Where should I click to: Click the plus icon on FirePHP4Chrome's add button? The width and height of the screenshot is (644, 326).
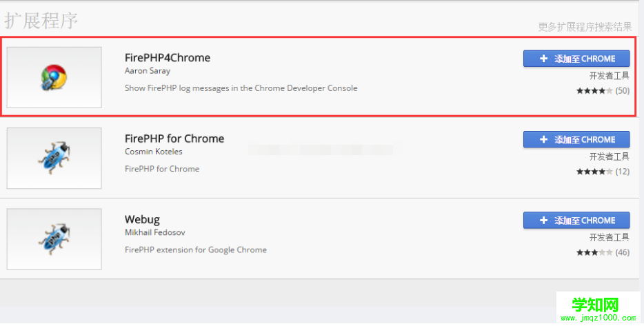[543, 59]
